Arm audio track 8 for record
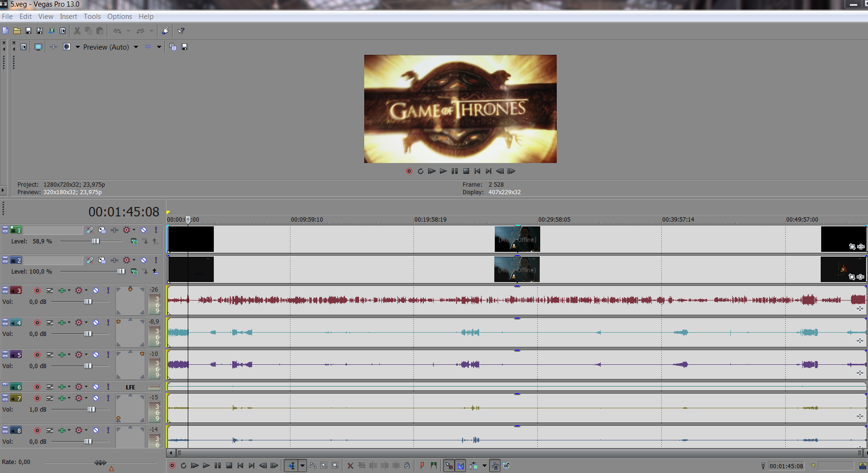Image resolution: width=868 pixels, height=473 pixels. 37,430
